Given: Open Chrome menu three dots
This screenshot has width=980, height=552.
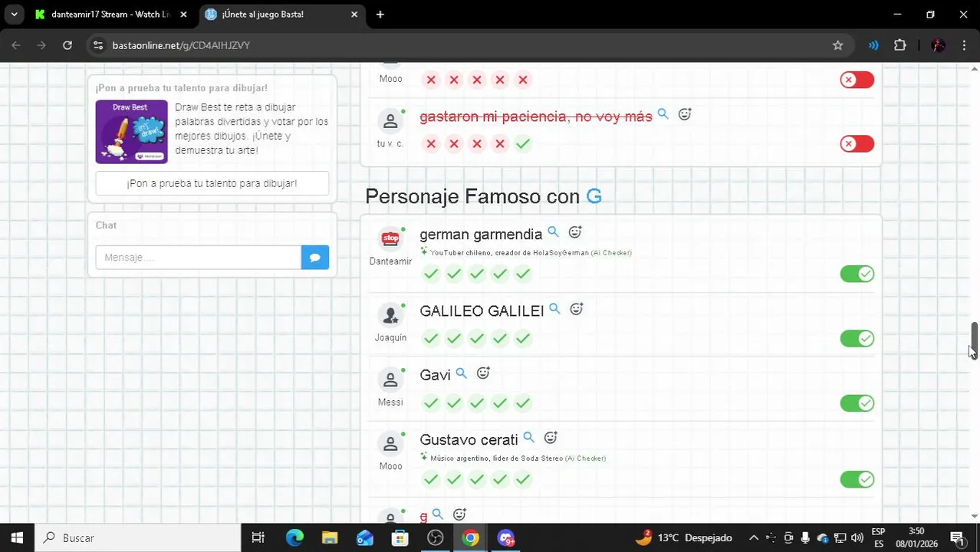Looking at the screenshot, I should [963, 45].
